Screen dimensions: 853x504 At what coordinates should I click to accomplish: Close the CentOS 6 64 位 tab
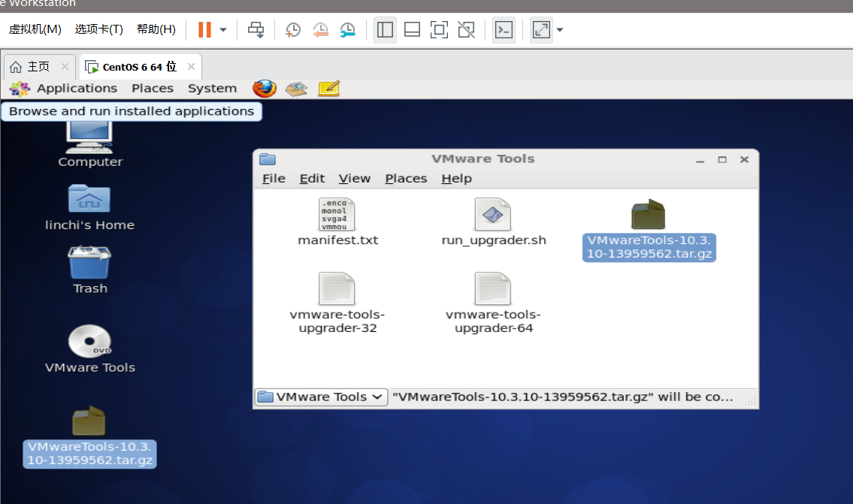191,66
